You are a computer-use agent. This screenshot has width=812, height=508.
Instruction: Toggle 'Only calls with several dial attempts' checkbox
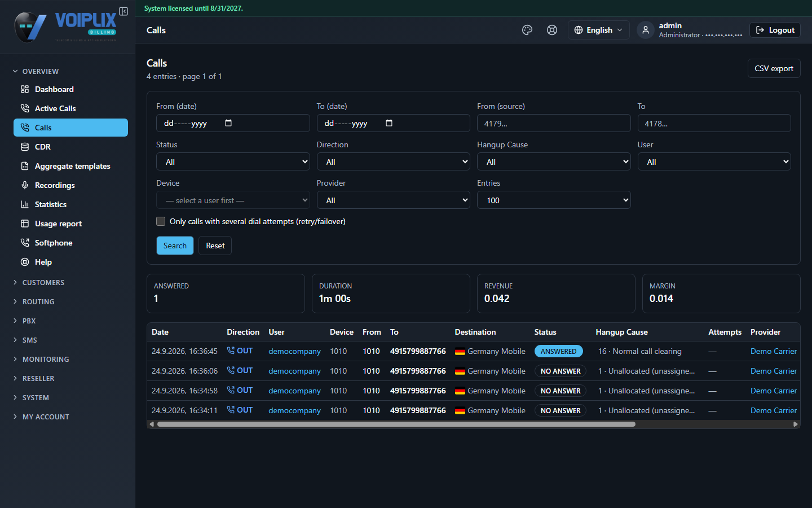[x=161, y=221]
